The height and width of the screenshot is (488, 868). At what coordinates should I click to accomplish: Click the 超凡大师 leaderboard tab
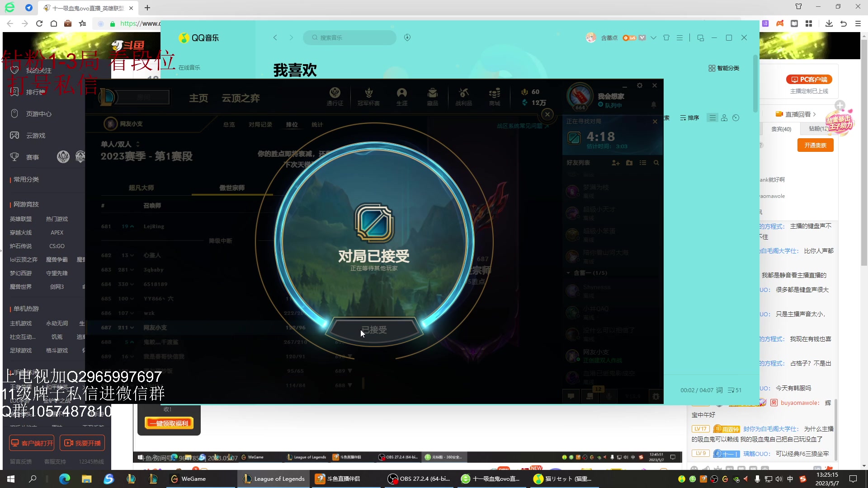(142, 187)
